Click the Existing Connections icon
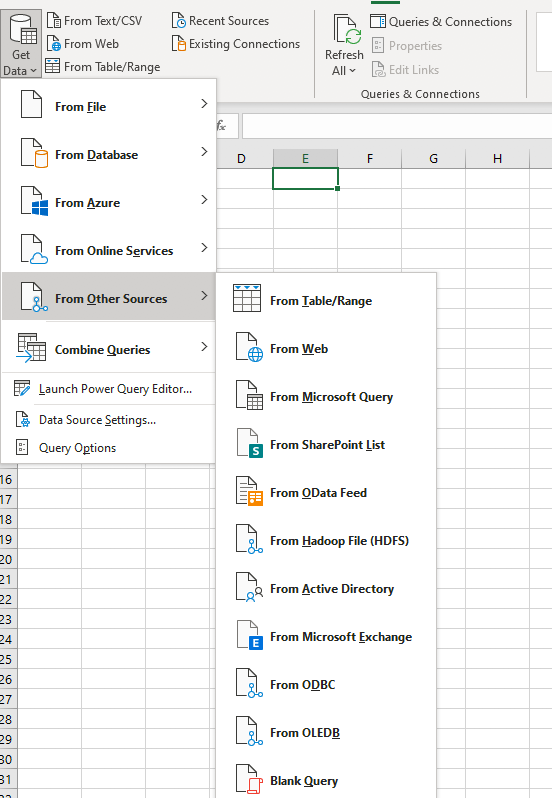 pyautogui.click(x=179, y=44)
